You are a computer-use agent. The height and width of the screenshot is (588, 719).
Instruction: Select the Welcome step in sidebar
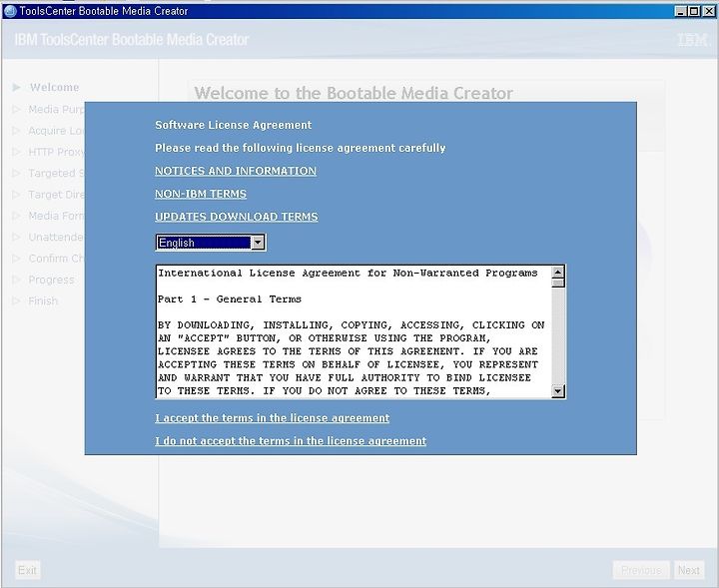(54, 87)
